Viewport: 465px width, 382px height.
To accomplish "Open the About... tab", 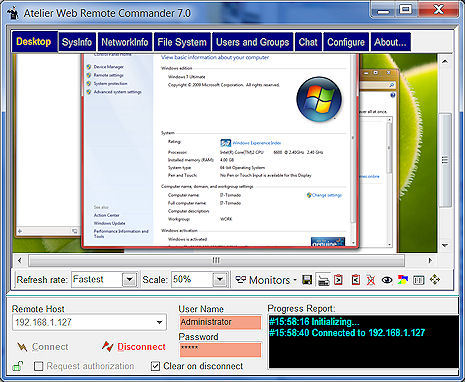I will tap(390, 42).
